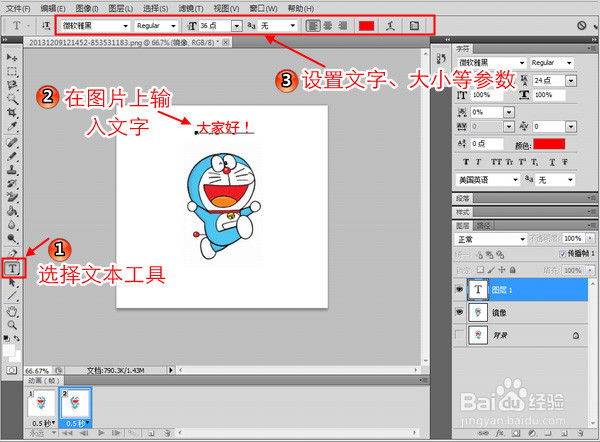
Task: Hide the 图层 1 text layer
Action: [x=459, y=290]
